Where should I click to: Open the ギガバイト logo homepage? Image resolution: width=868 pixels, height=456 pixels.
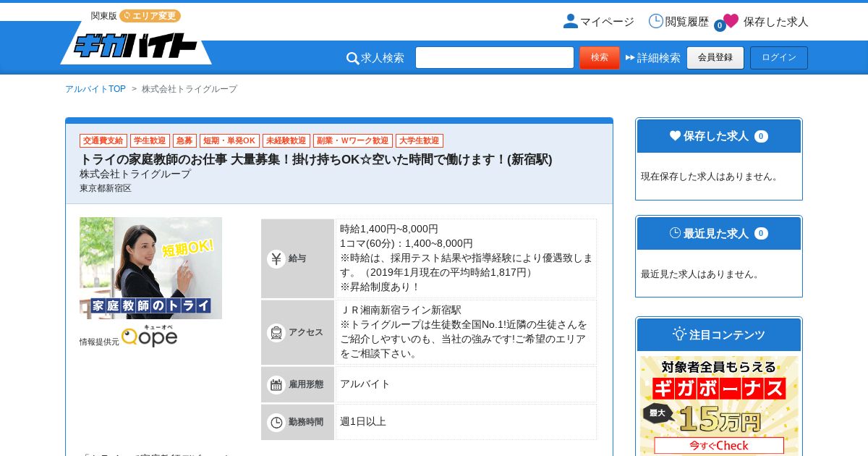click(x=136, y=45)
